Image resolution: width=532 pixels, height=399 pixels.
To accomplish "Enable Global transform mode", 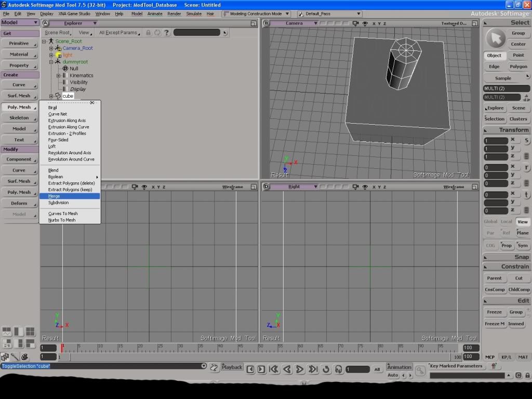I will 490,221.
